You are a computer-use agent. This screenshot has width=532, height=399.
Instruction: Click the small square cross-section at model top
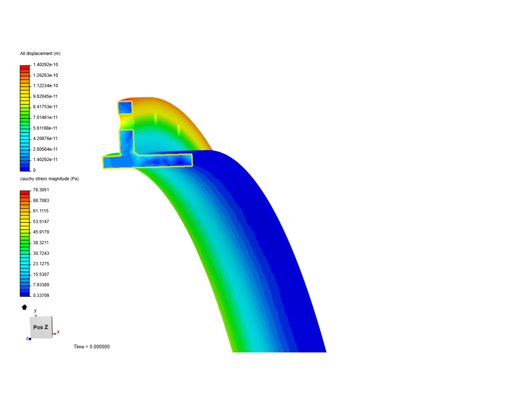tap(125, 108)
